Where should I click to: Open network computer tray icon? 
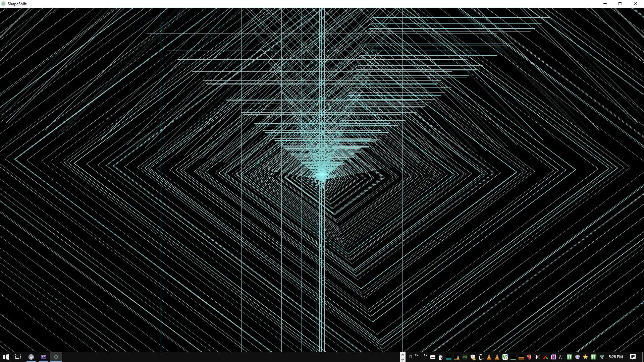561,357
